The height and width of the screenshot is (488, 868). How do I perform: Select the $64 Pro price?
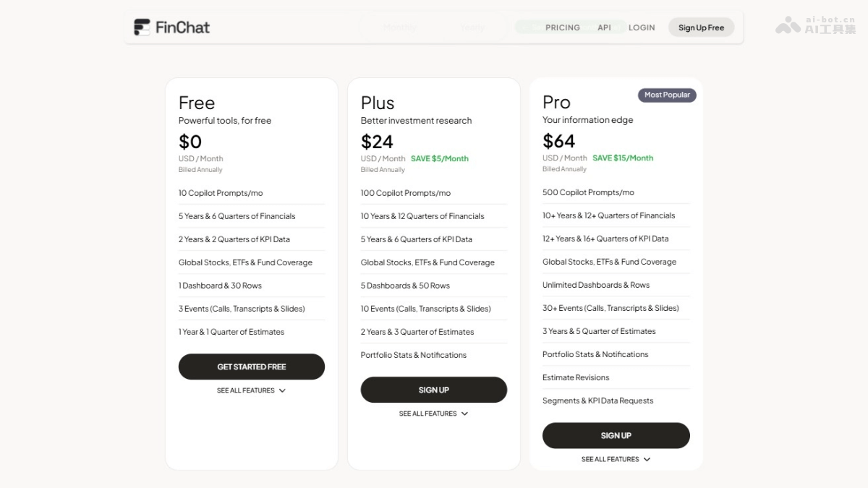click(x=559, y=140)
